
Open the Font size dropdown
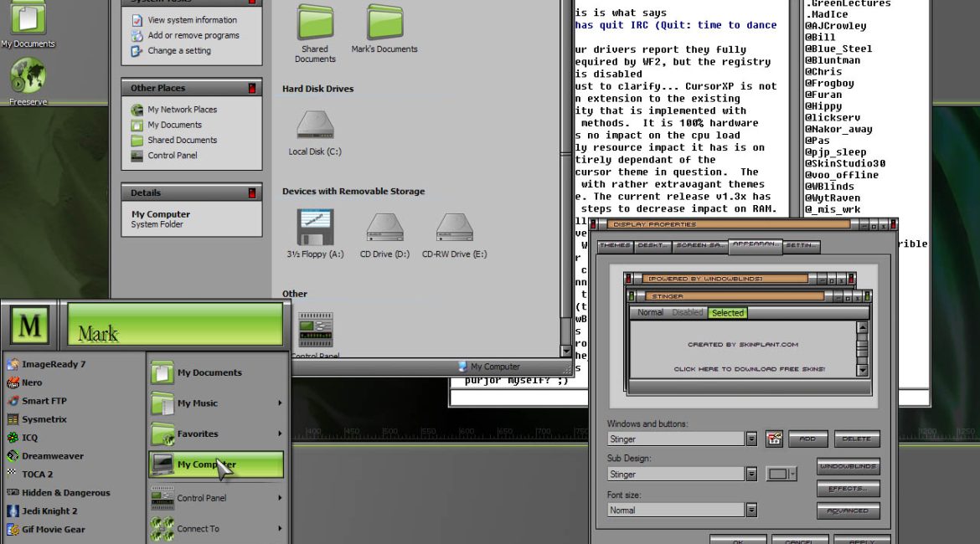coord(751,511)
